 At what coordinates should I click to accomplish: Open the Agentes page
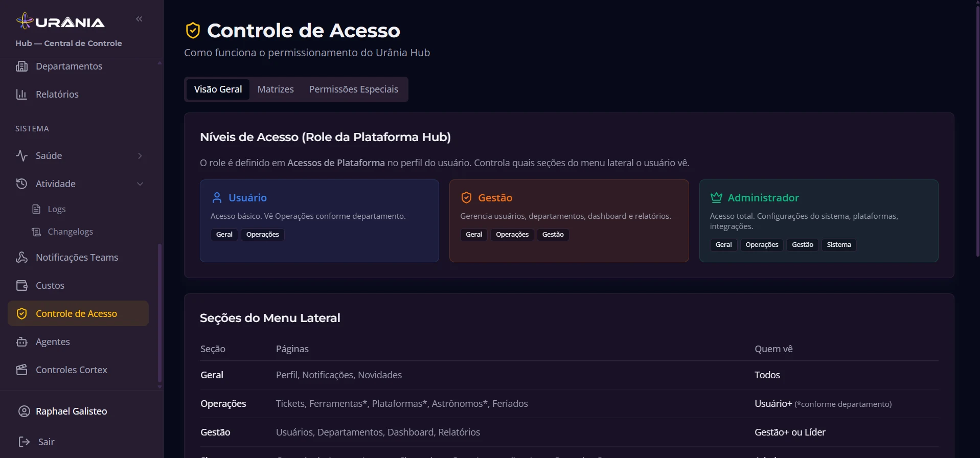click(78, 341)
